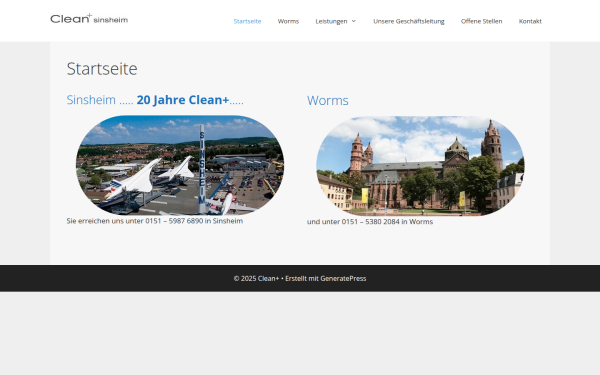Follow the GeneratePress footer link
600x375 pixels.
tap(343, 279)
